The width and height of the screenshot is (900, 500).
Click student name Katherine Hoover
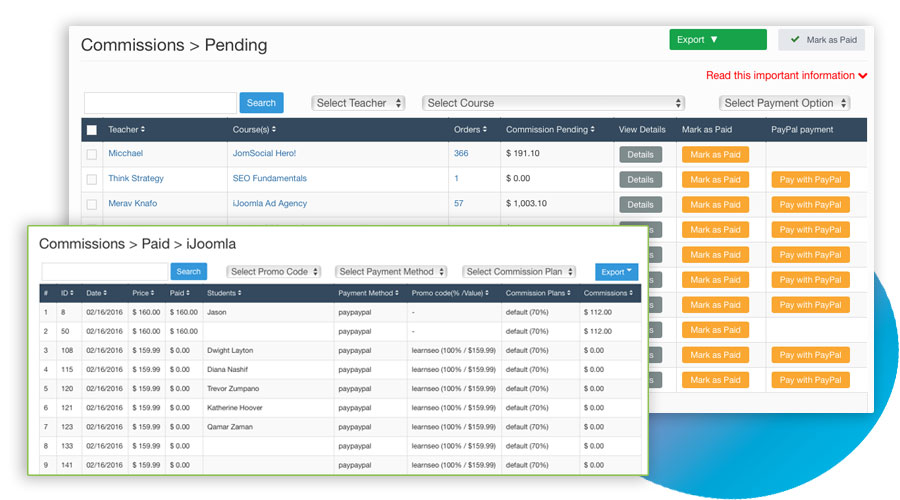(x=235, y=408)
